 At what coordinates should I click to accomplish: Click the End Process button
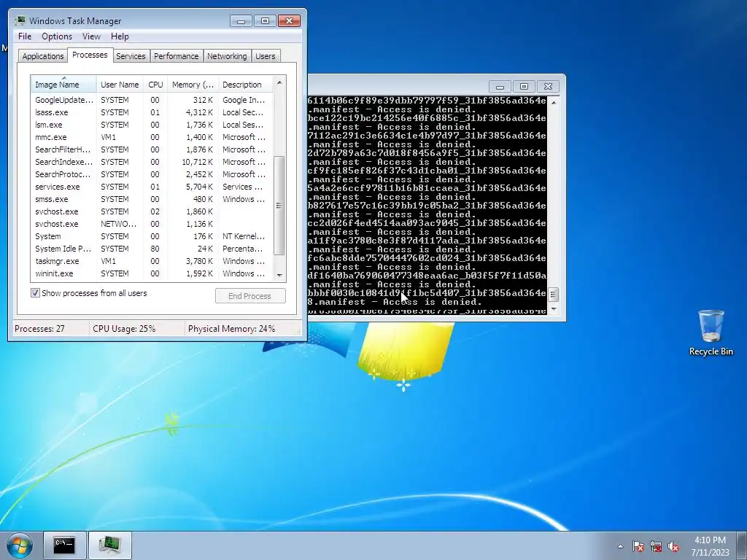pos(250,296)
